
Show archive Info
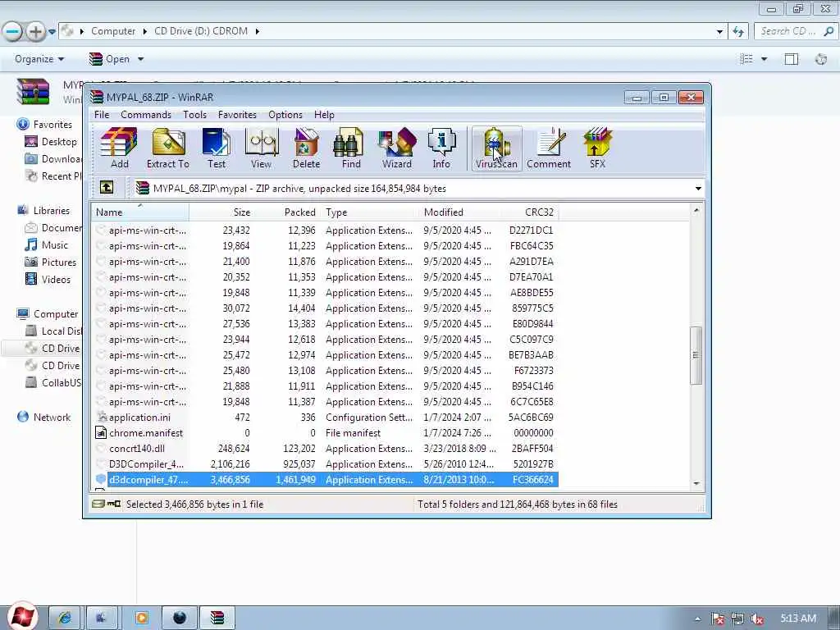[x=441, y=148]
